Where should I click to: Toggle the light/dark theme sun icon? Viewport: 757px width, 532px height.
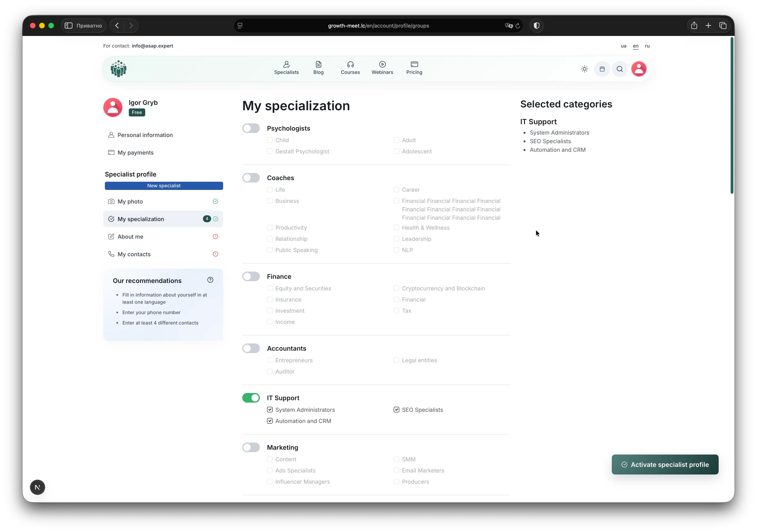(584, 69)
